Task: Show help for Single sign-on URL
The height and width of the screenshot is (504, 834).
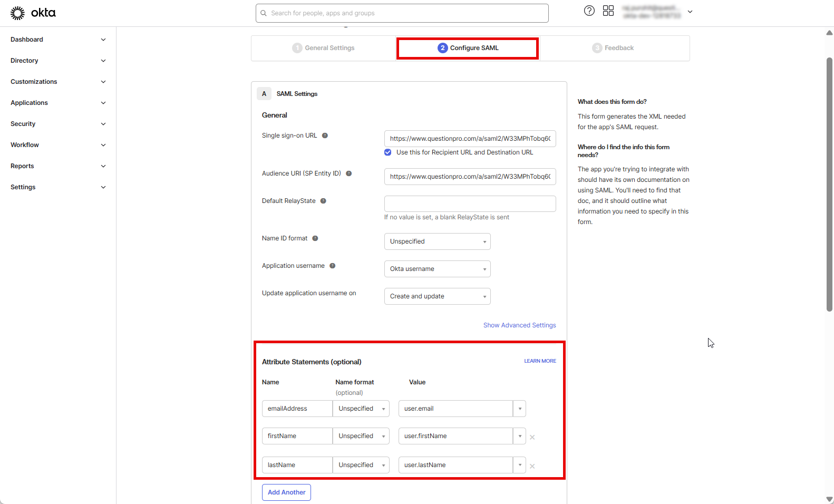Action: (x=325, y=135)
